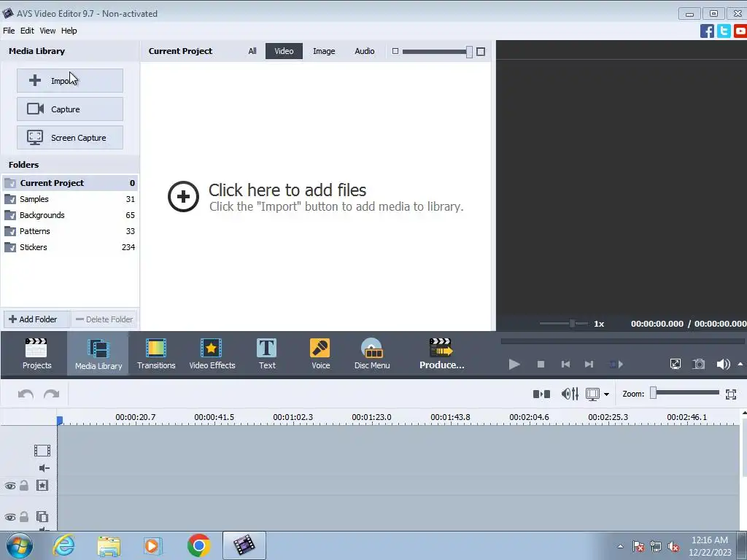Click the audio track speaker icon on timeline
Viewport: 747px width, 560px height.
44,468
